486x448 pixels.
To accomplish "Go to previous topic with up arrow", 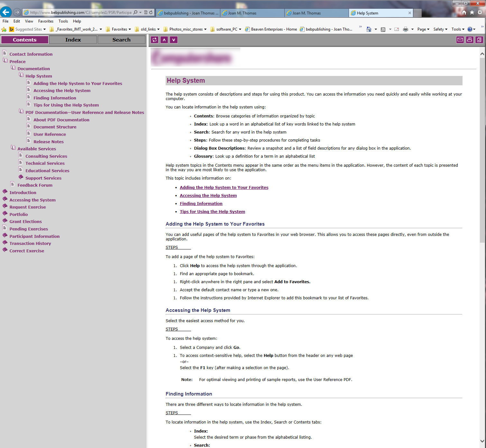I will tap(164, 40).
